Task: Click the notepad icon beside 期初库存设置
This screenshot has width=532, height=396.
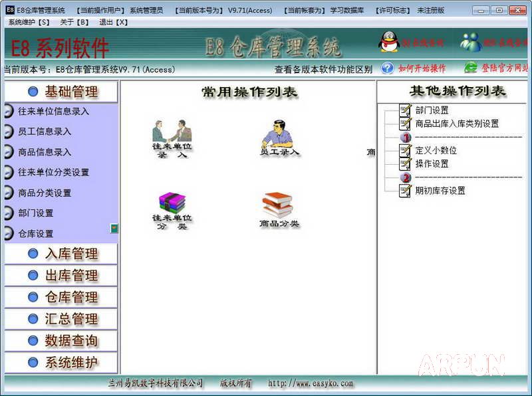Action: (405, 191)
